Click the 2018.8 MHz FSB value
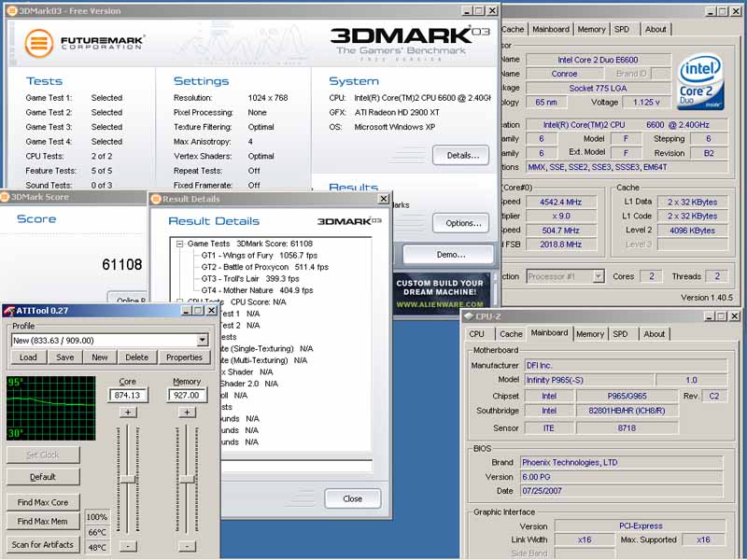 pyautogui.click(x=560, y=245)
